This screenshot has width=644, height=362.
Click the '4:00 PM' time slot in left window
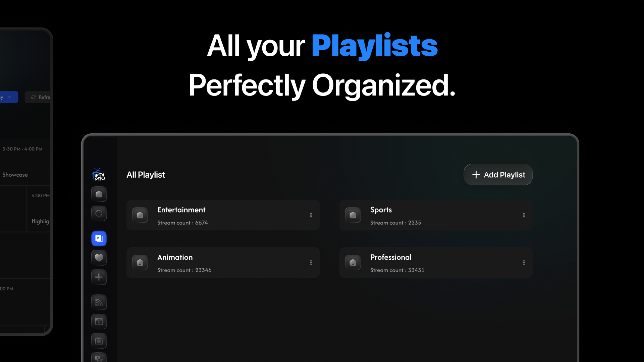click(x=41, y=196)
